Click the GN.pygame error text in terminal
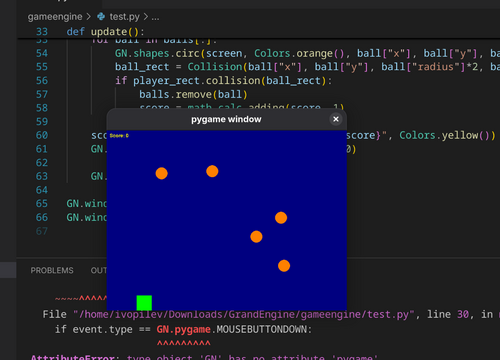This screenshot has width=500, height=360. tap(184, 329)
